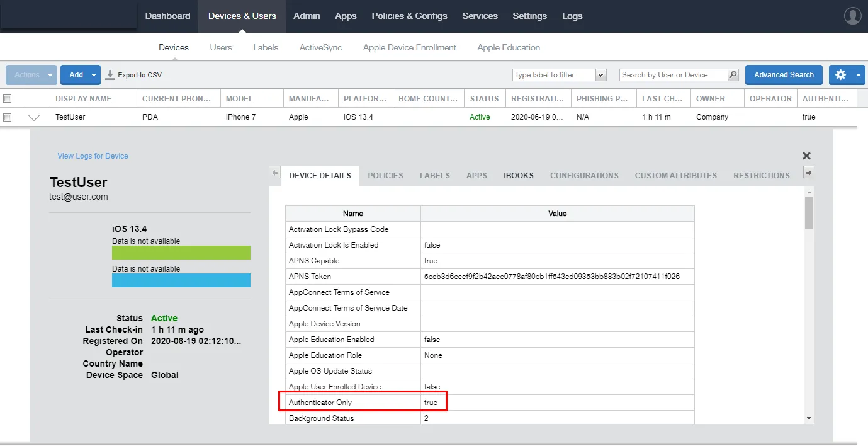This screenshot has height=446, width=868.
Task: Click the details panel scrollbar down arrow
Action: pos(809,418)
